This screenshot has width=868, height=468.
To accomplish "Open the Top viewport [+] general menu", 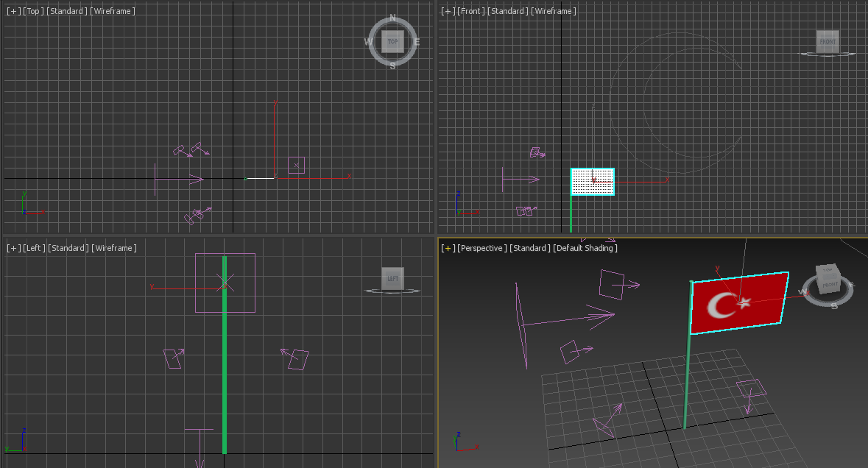I will (13, 11).
